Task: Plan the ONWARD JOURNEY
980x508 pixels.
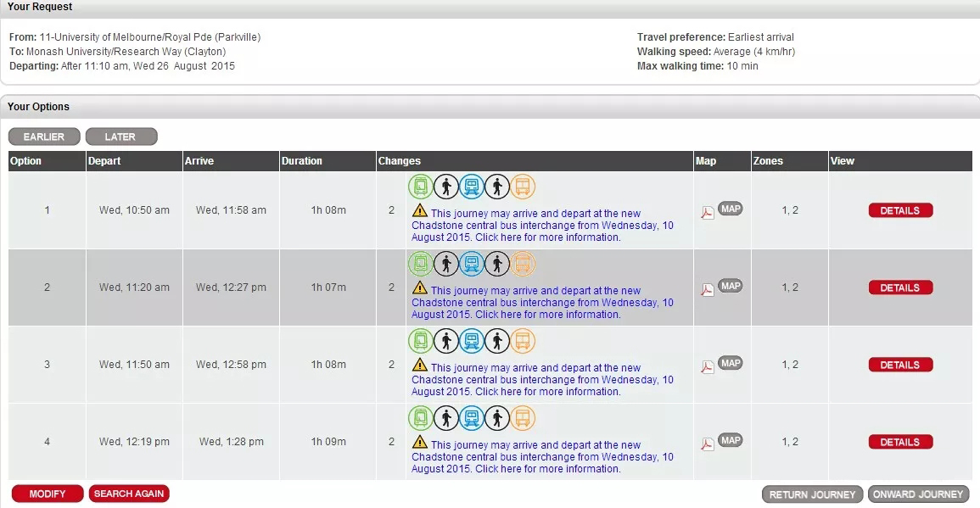Action: 918,494
